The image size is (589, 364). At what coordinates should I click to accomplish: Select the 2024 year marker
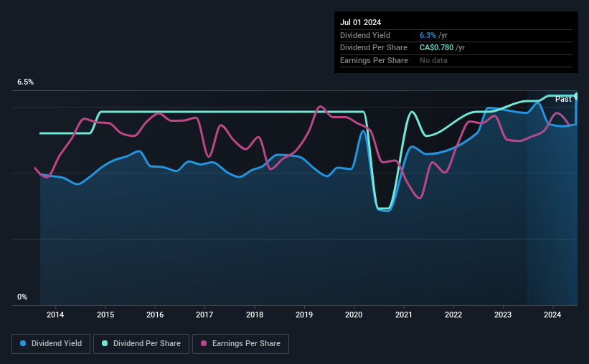(552, 315)
